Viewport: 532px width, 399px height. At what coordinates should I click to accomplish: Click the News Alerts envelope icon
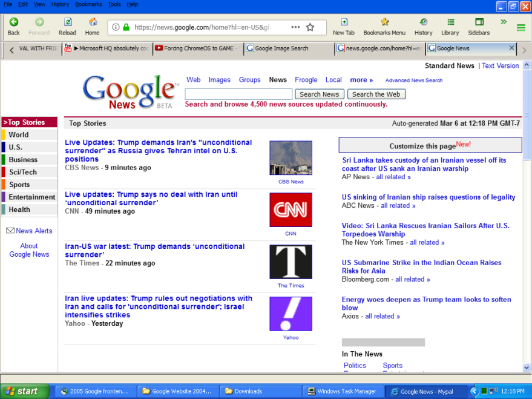click(x=10, y=230)
